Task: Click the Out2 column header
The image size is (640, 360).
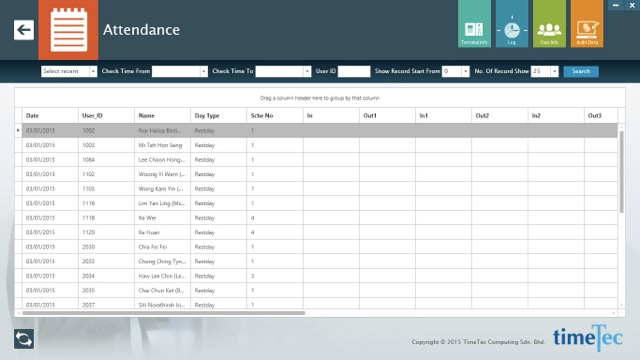Action: pos(500,116)
